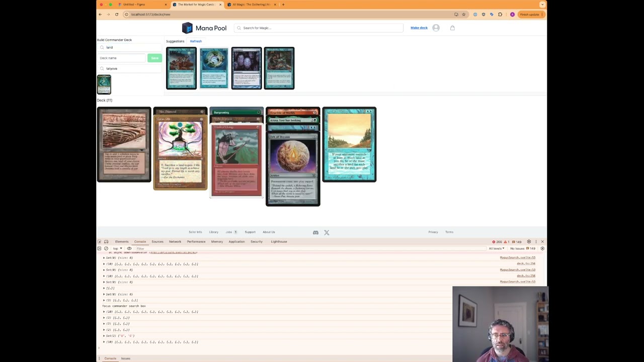Switch to the Sources DevTools tab

pyautogui.click(x=157, y=242)
